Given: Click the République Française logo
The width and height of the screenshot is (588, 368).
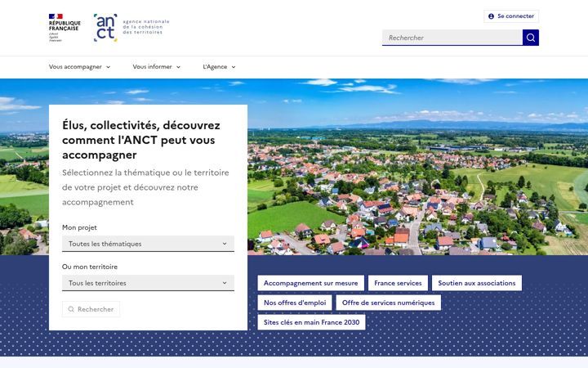Looking at the screenshot, I should click(x=65, y=28).
